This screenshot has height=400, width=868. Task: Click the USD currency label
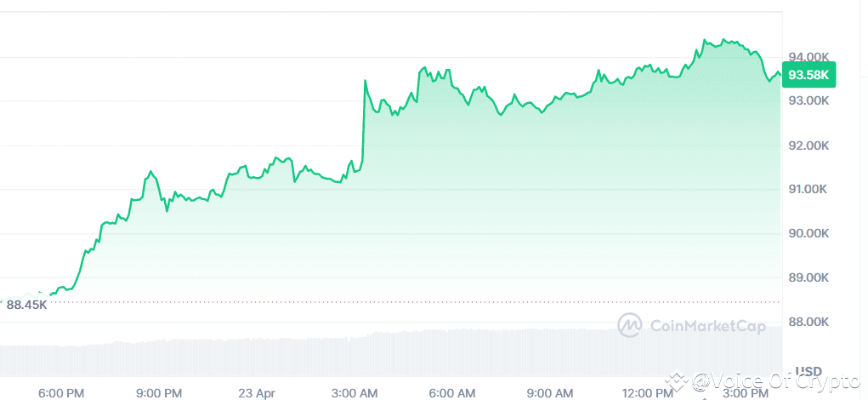pyautogui.click(x=808, y=370)
